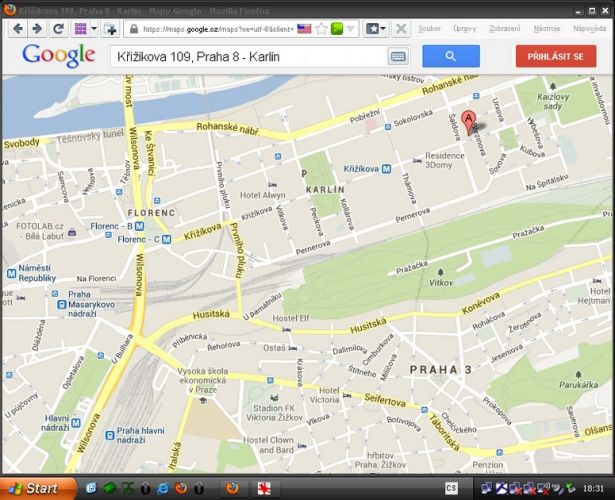The height and width of the screenshot is (500, 615).
Task: Click the blue magnifier search button
Action: pyautogui.click(x=451, y=56)
